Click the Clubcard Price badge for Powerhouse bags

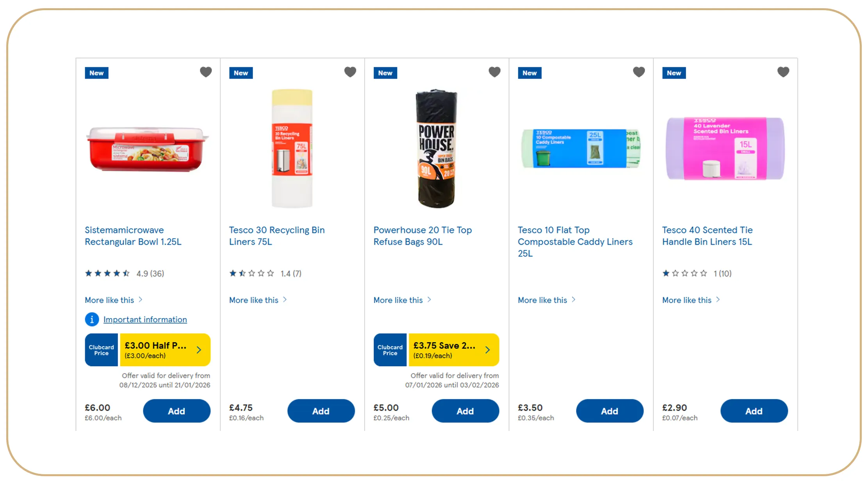pyautogui.click(x=390, y=350)
